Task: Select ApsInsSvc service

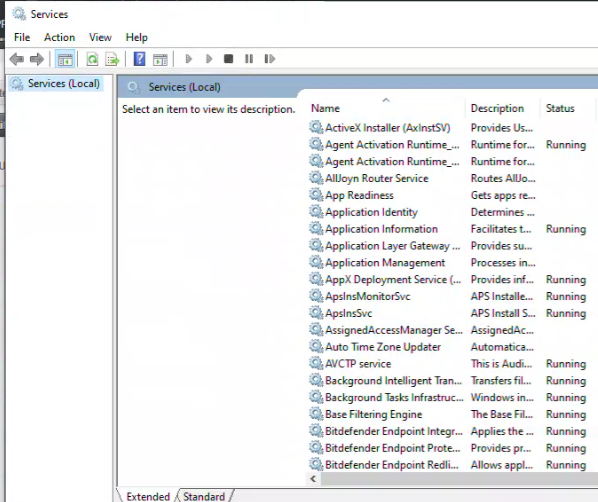Action: click(x=349, y=313)
